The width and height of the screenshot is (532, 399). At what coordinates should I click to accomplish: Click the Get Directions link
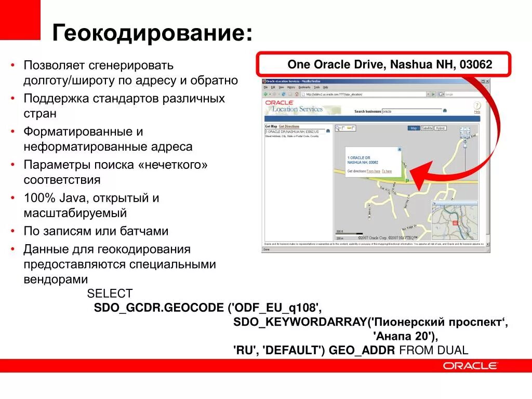pyautogui.click(x=289, y=126)
